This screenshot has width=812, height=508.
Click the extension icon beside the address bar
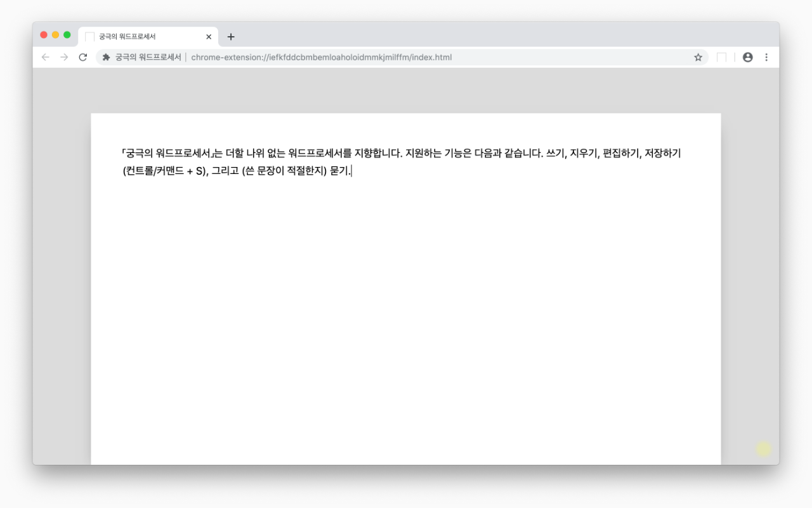click(x=105, y=57)
